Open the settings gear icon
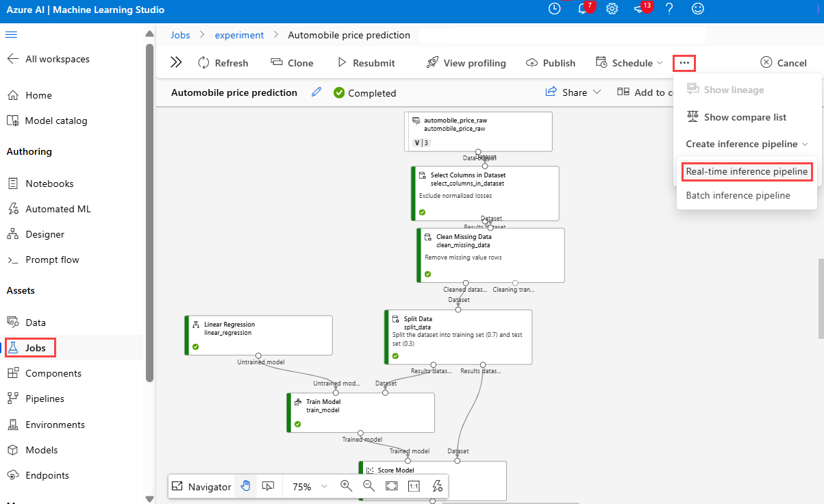 click(x=612, y=10)
